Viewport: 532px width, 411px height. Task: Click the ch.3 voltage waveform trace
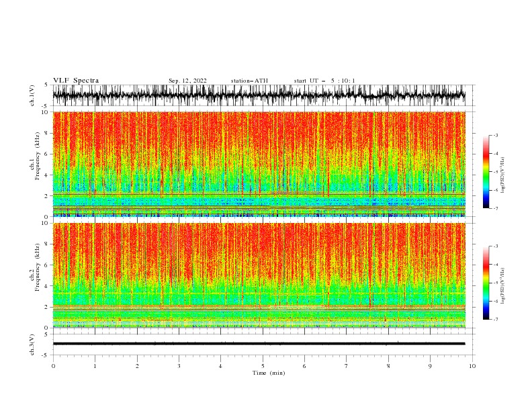point(259,344)
